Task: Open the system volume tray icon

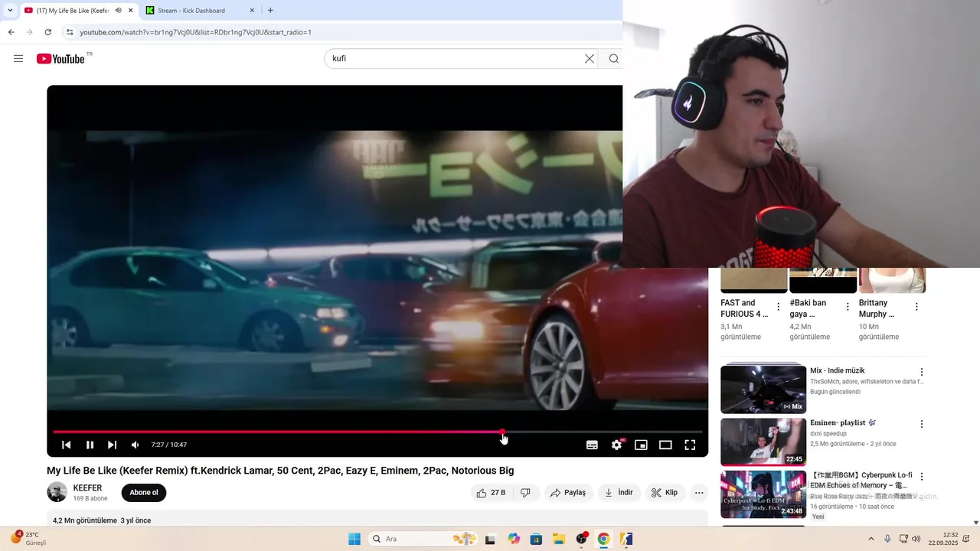Action: click(x=916, y=539)
